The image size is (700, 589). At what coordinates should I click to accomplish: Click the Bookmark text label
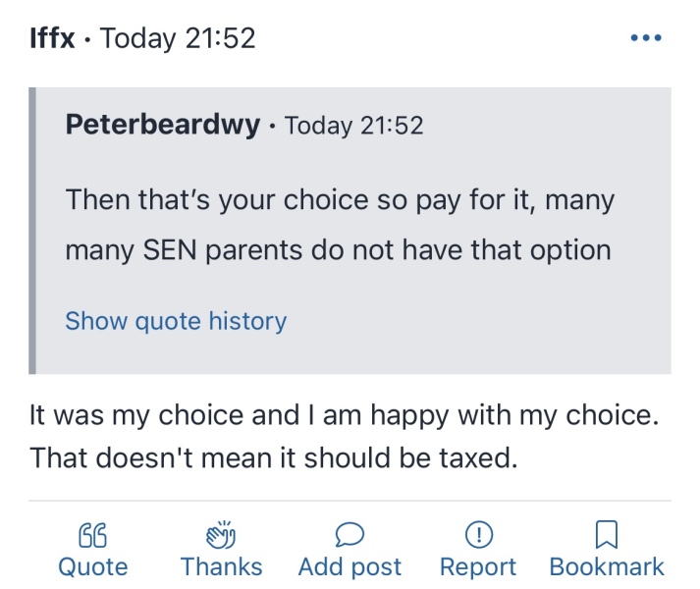(x=607, y=566)
